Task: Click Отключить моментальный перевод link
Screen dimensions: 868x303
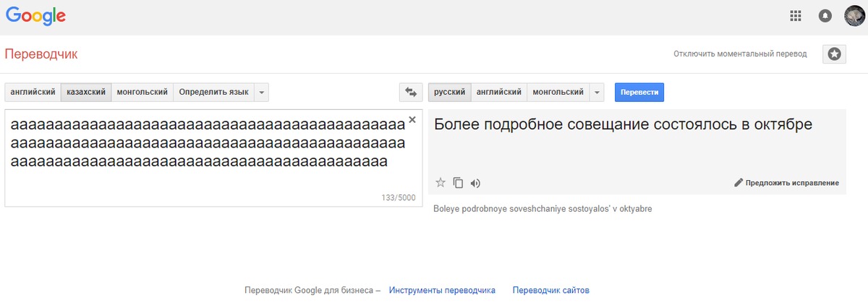Action: [740, 54]
